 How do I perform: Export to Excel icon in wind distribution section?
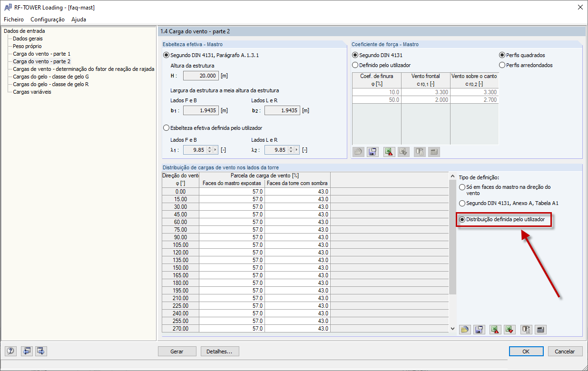pos(495,330)
